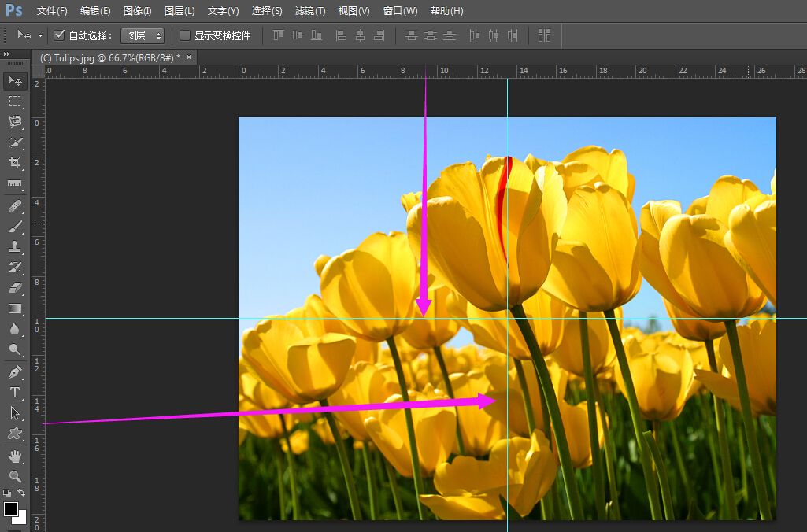The image size is (807, 532).
Task: Distribute top edges in options bar
Action: pos(411,35)
